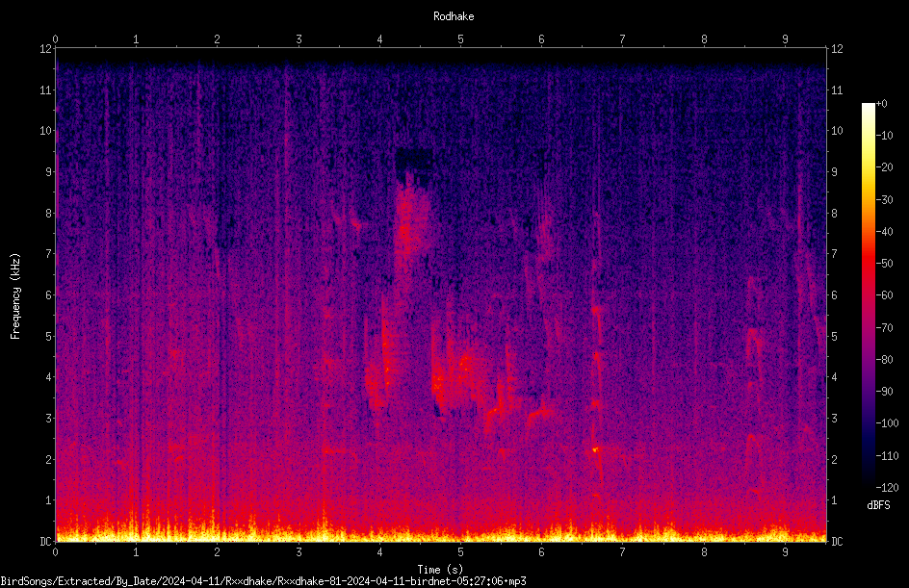Click the 12 kHz label on right frequency axis

tap(837, 49)
